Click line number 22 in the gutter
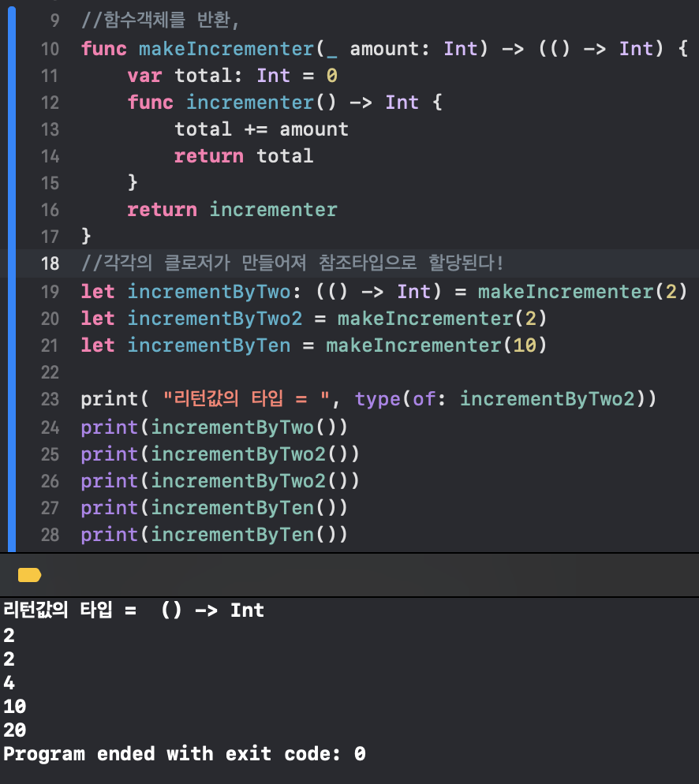Screen dimensions: 699x784 pos(50,372)
